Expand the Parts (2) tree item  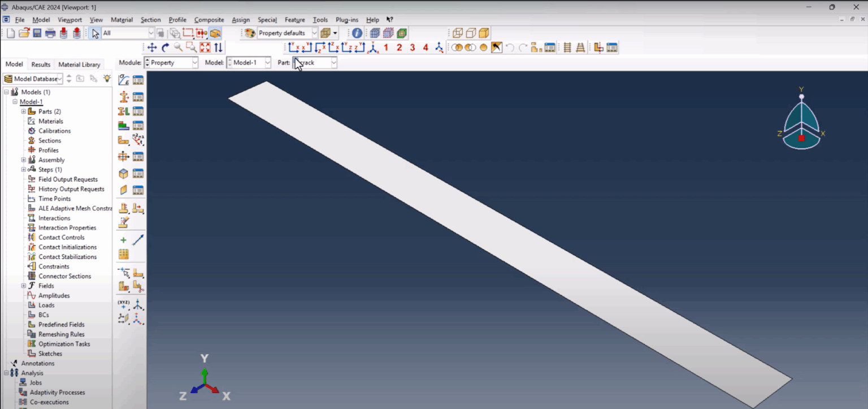pos(23,111)
